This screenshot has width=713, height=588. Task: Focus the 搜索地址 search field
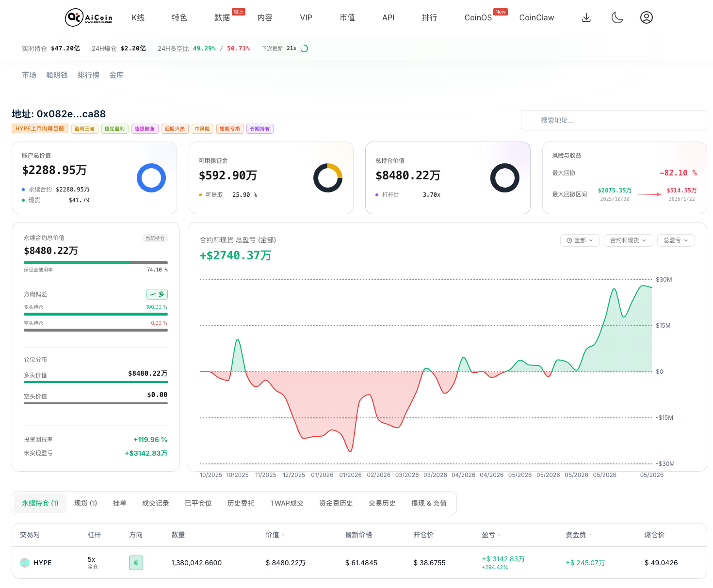(614, 120)
